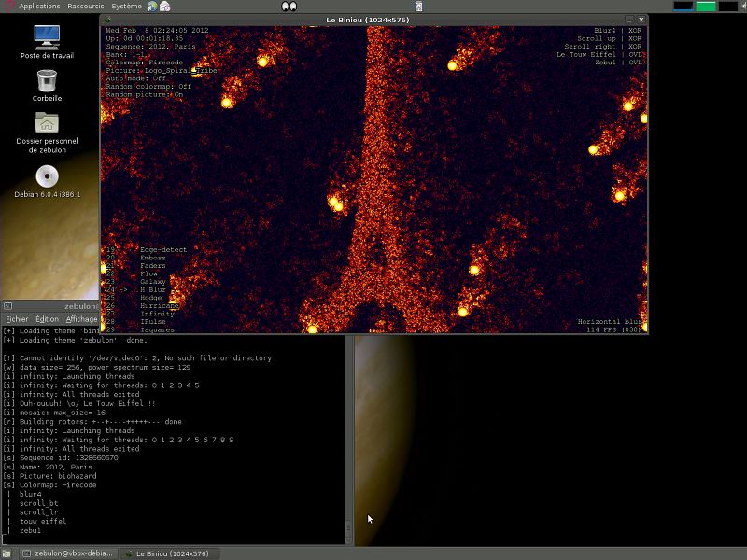Click the show desktop icon in bottom panel
The height and width of the screenshot is (560, 747).
[x=7, y=553]
